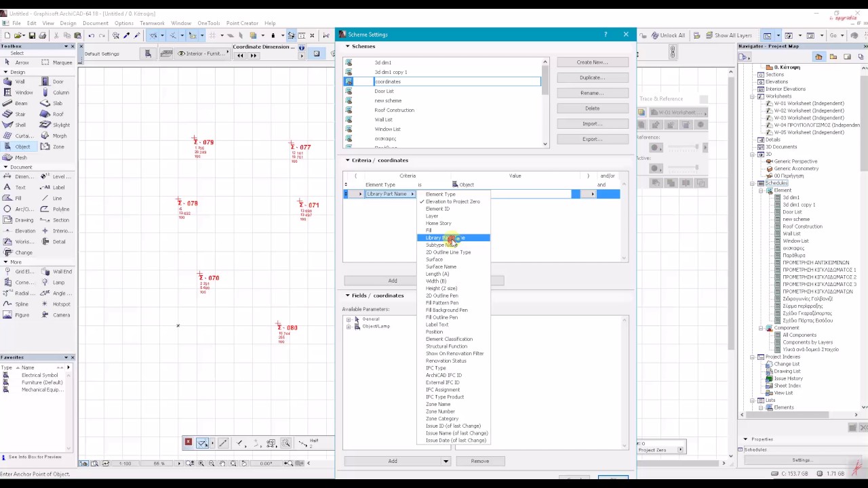The width and height of the screenshot is (868, 488).
Task: Choose Element Classification from criteria list
Action: tap(453, 339)
